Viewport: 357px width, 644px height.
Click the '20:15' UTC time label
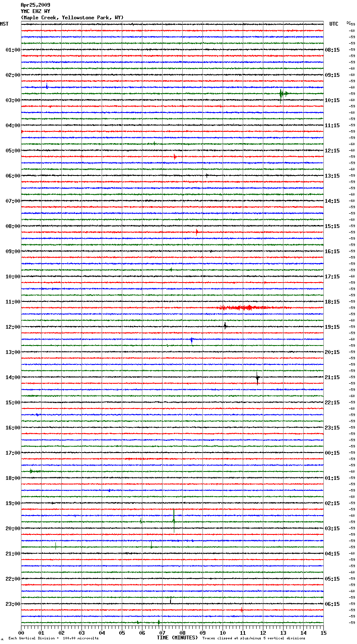pyautogui.click(x=332, y=352)
